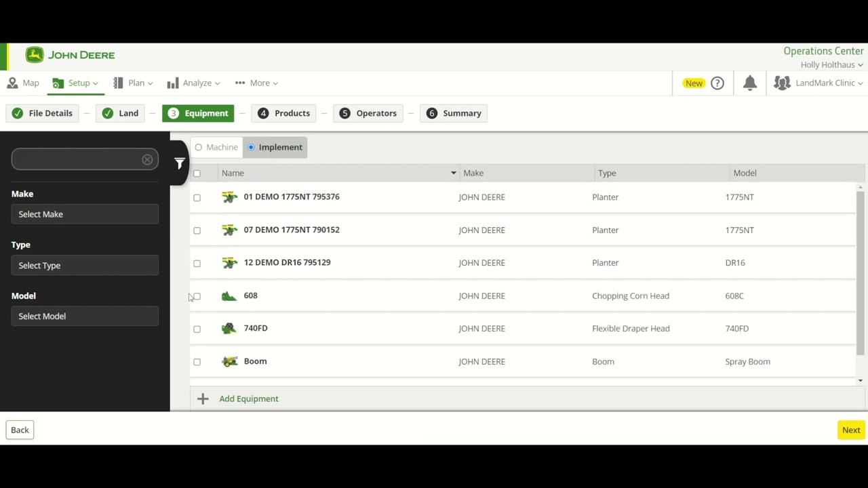Open the LandMark Clinic organization dropdown
The height and width of the screenshot is (488, 868).
coord(819,83)
